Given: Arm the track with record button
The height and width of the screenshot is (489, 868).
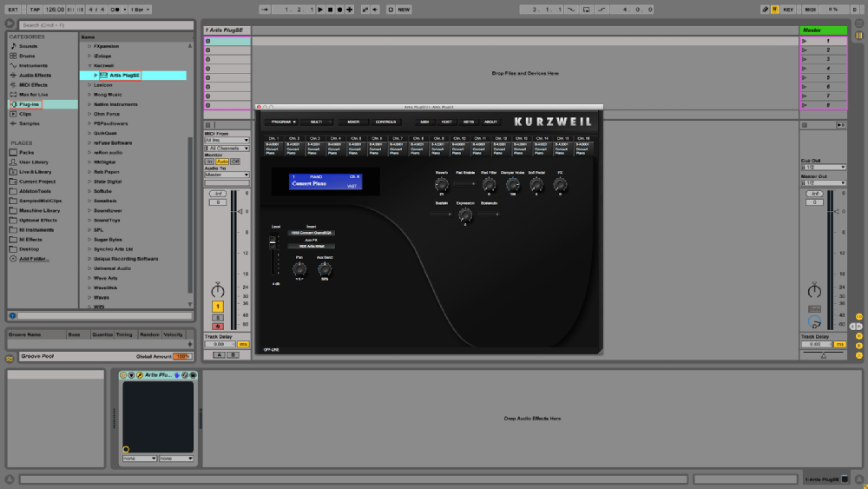Looking at the screenshot, I should (217, 326).
